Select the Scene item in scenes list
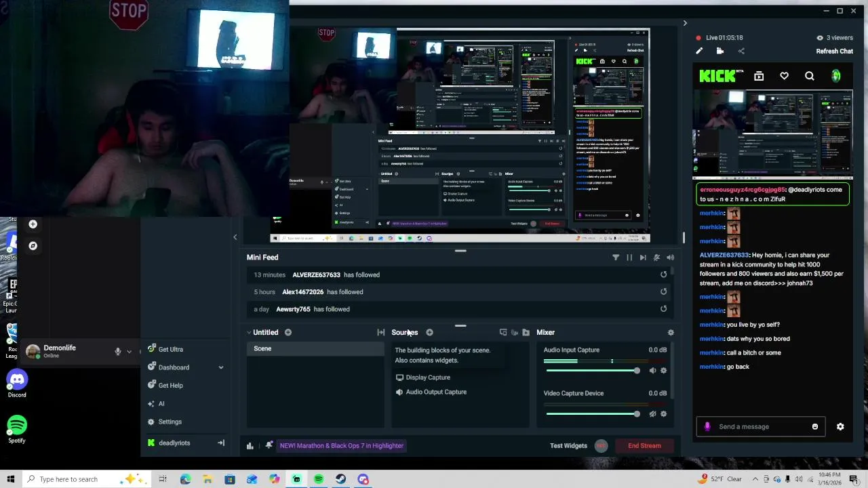This screenshot has width=868, height=488. [315, 348]
